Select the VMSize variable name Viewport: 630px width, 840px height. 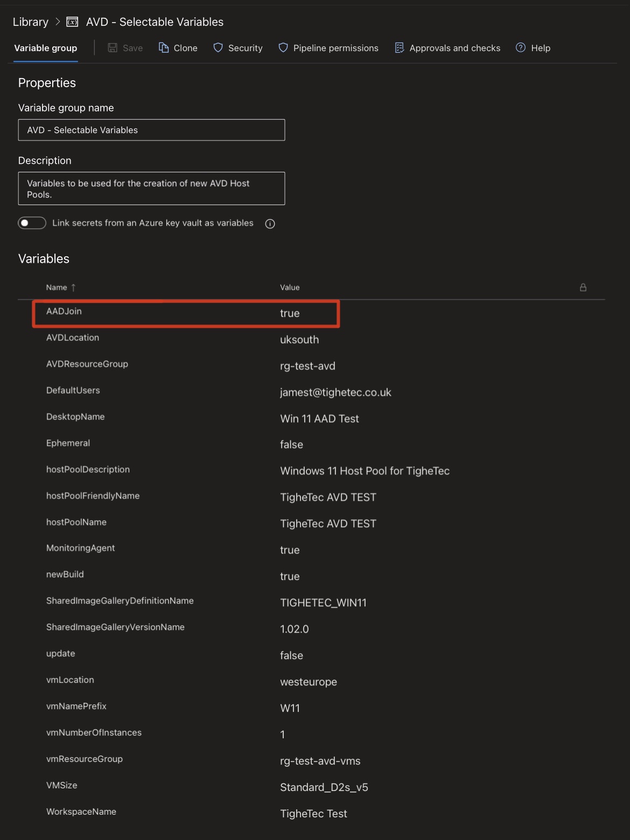pos(62,785)
